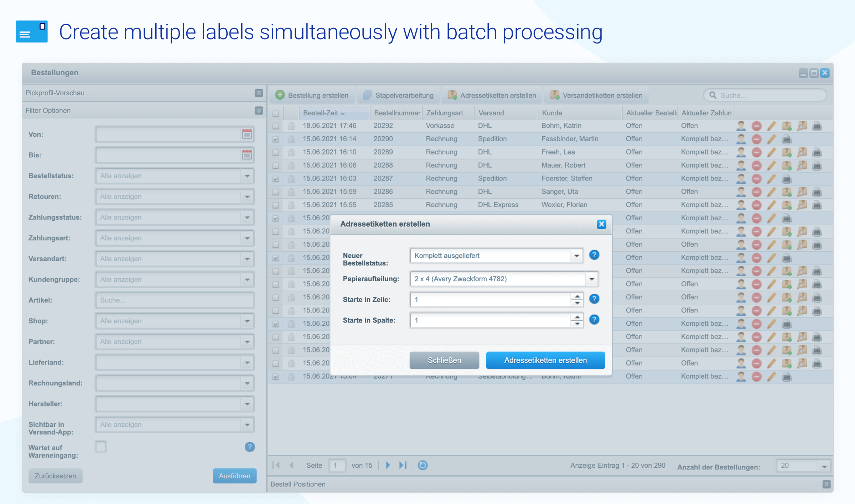This screenshot has height=504, width=855.
Task: Check the order 20292 row checkbox
Action: coord(275,126)
